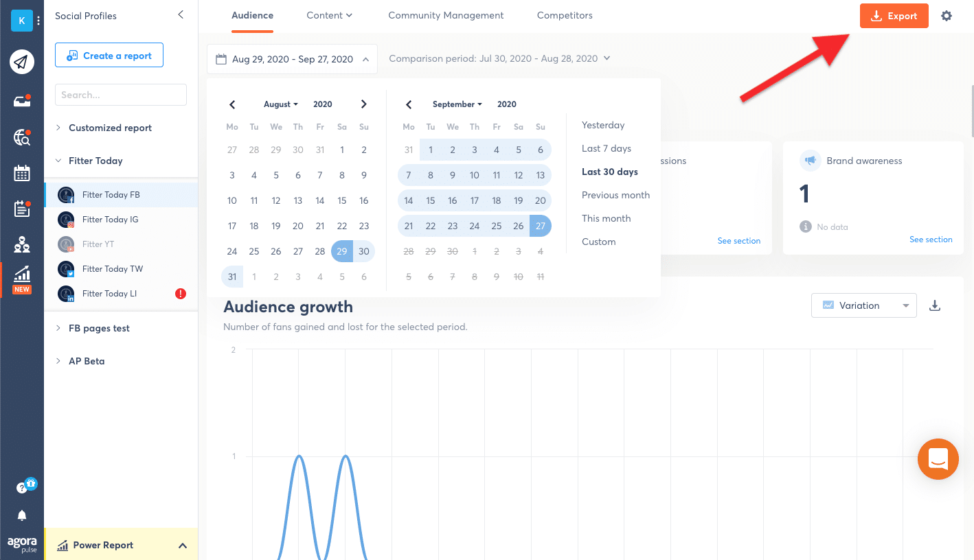Select the Last 7 days preset

[606, 148]
